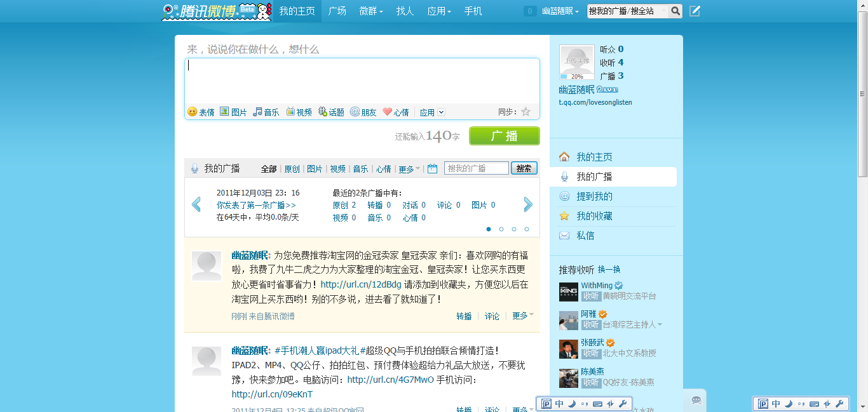Go to next stats slide with right arrow
This screenshot has width=868, height=412.
(x=528, y=204)
